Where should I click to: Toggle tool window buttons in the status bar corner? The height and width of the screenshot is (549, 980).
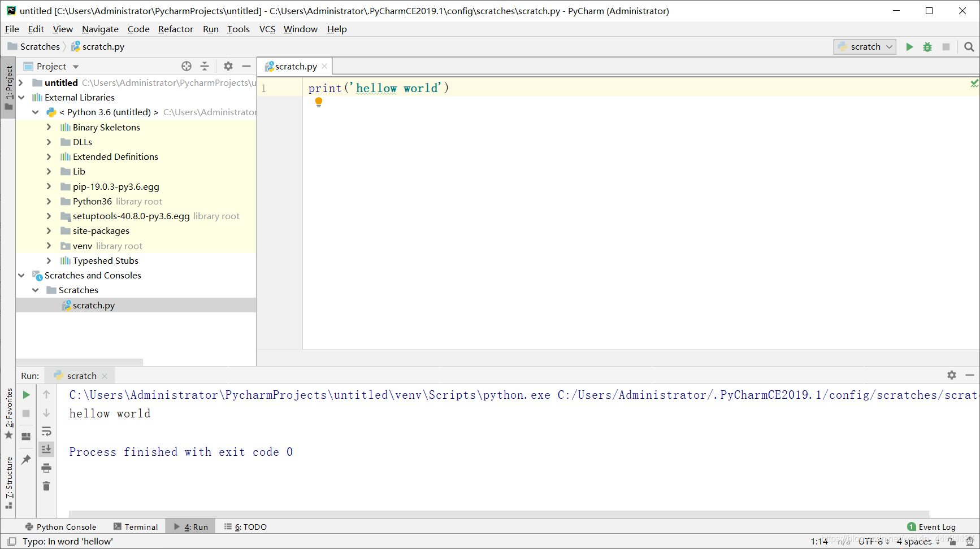pos(11,541)
